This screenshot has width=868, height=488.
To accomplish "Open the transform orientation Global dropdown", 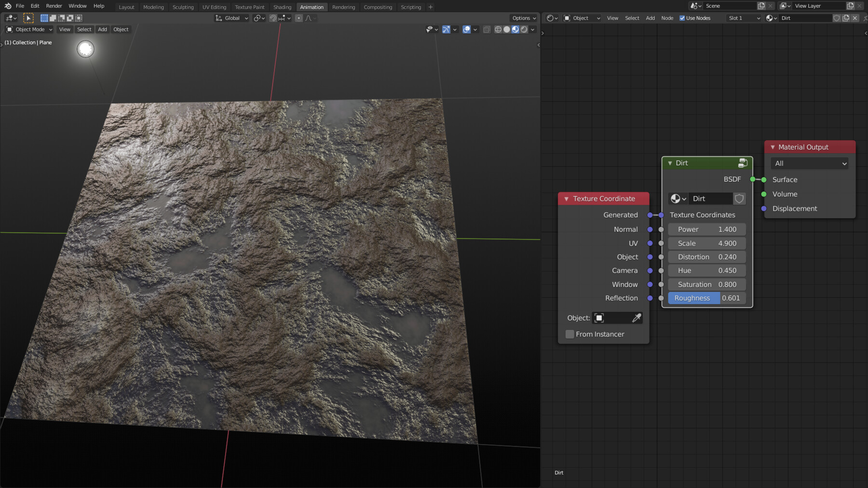I will (231, 18).
